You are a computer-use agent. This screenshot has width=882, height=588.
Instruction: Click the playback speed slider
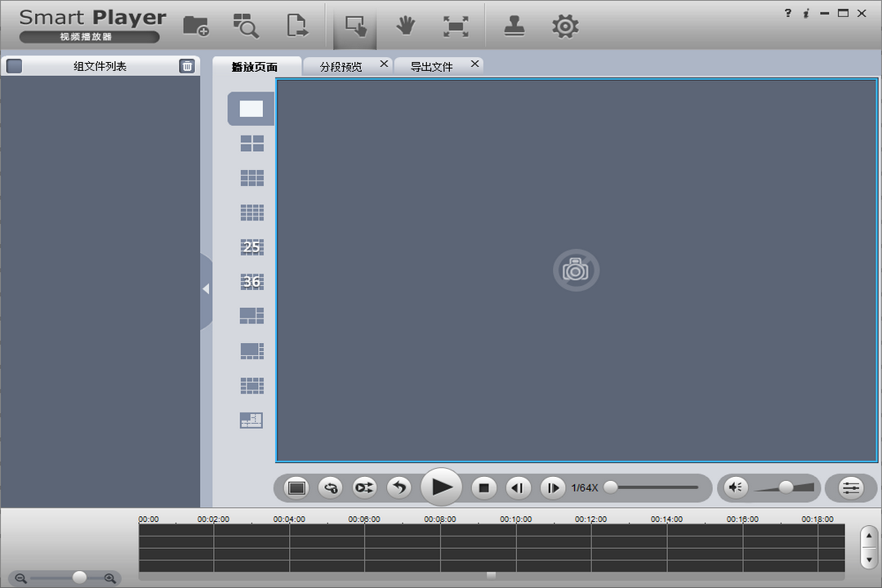click(x=653, y=488)
